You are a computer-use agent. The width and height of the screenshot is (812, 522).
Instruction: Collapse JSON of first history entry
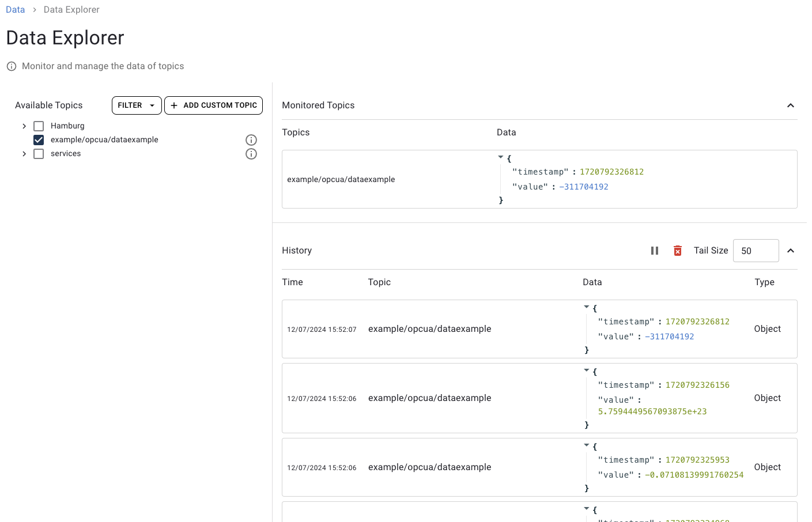click(587, 307)
